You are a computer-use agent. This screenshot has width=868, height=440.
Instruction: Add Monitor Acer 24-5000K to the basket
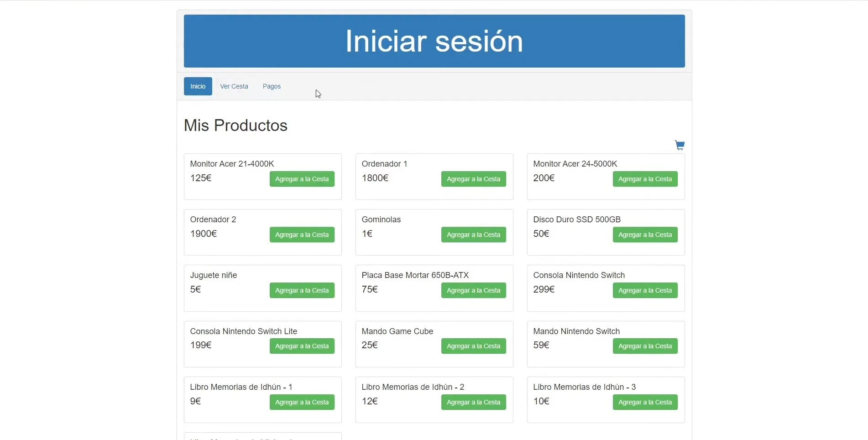[645, 179]
